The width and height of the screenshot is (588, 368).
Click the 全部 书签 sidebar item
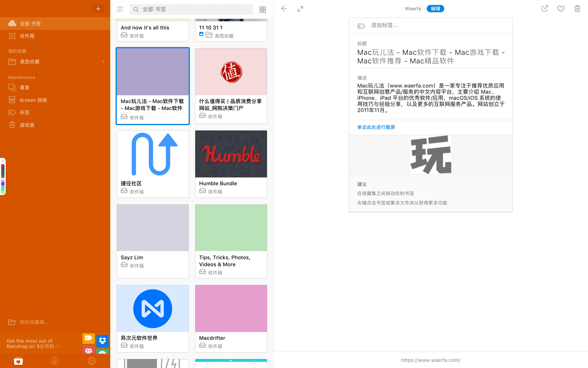point(55,23)
